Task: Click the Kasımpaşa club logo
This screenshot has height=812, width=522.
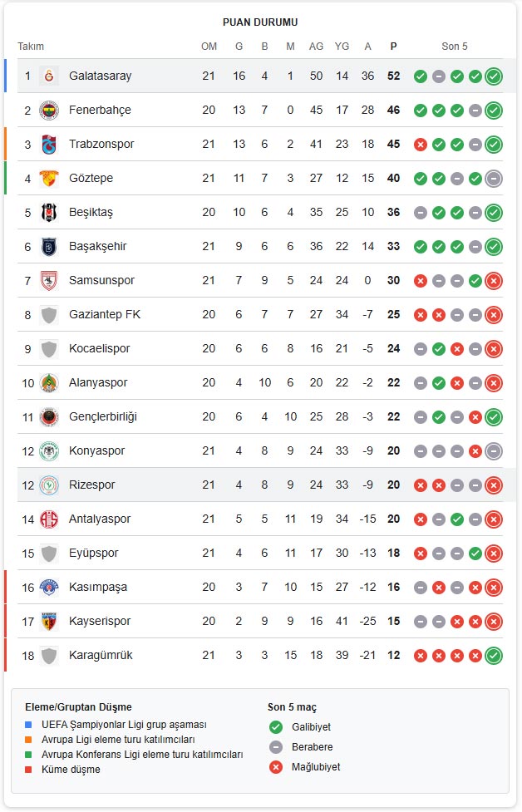Action: 51,587
